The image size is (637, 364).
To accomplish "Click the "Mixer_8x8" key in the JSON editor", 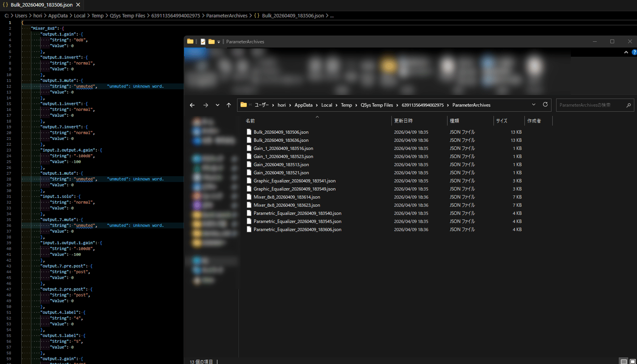I will pyautogui.click(x=44, y=28).
